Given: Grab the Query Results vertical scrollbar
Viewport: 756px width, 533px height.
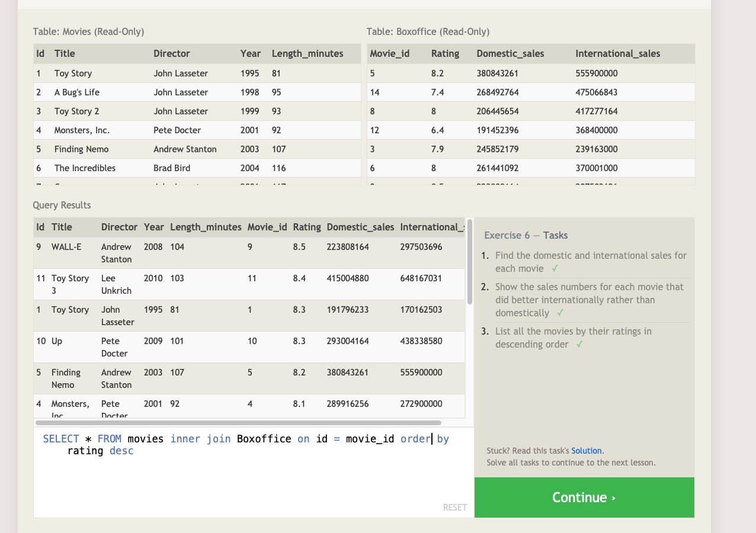Looking at the screenshot, I should [x=470, y=262].
